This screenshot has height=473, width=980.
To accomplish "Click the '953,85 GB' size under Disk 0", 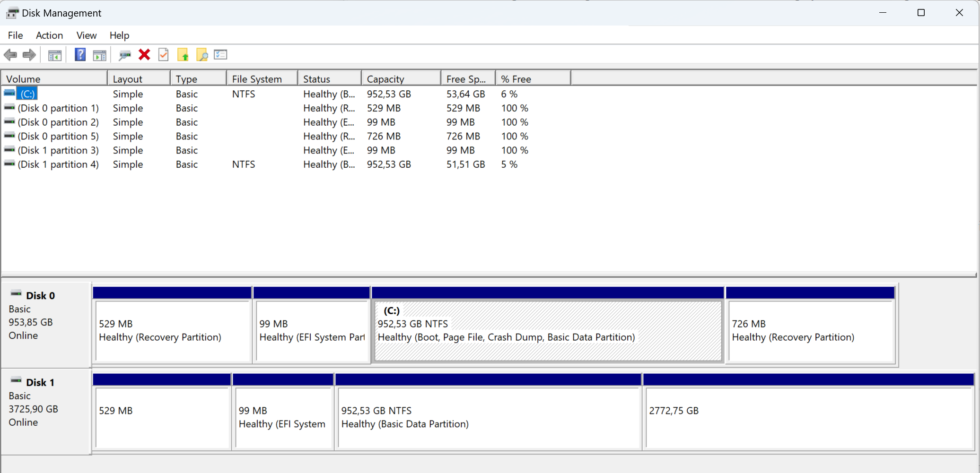I will tap(31, 322).
